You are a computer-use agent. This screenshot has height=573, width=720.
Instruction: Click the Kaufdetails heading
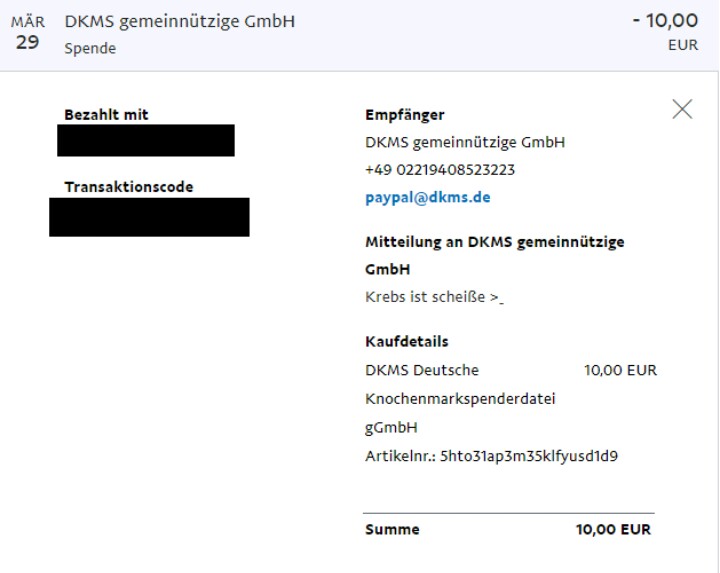tap(406, 342)
